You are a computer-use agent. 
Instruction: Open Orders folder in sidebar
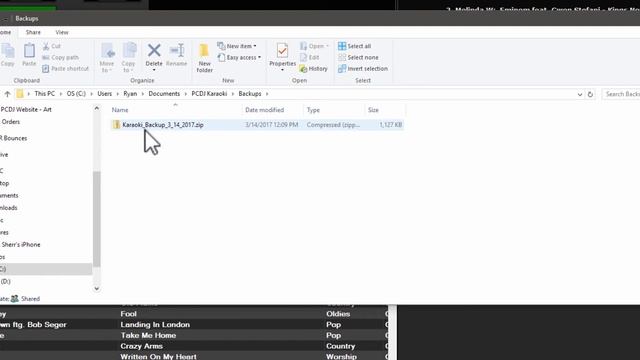[x=11, y=122]
